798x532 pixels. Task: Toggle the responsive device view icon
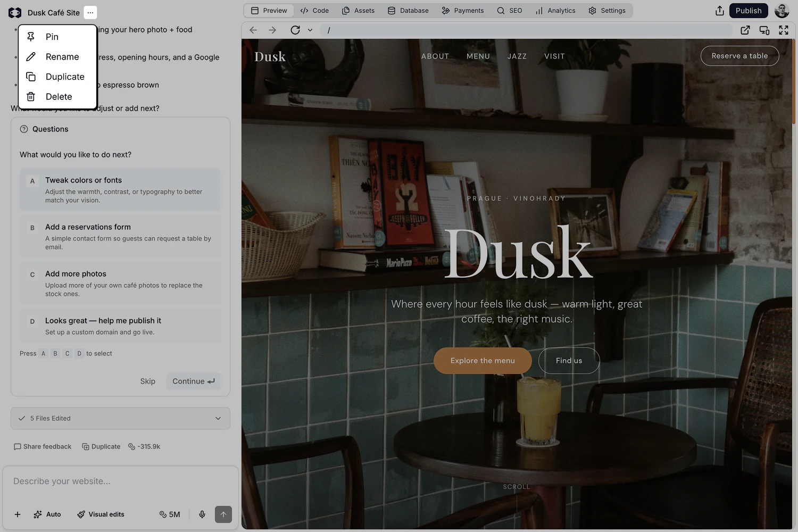[x=764, y=30]
